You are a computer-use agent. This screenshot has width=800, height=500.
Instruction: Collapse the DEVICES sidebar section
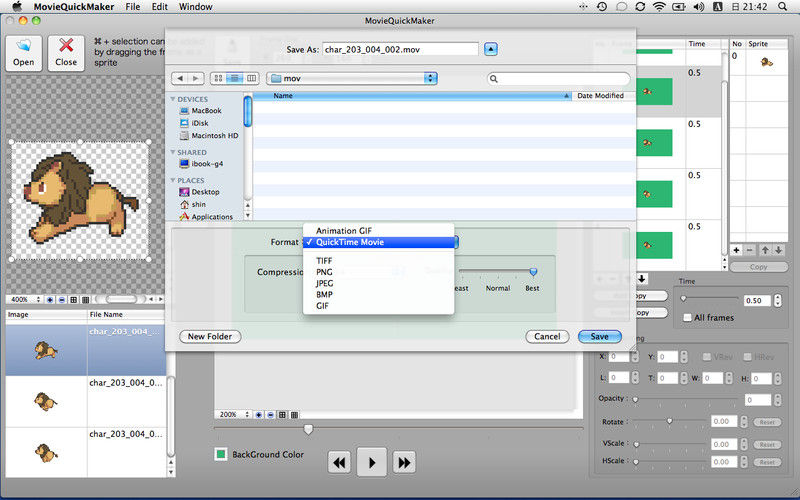click(x=173, y=99)
